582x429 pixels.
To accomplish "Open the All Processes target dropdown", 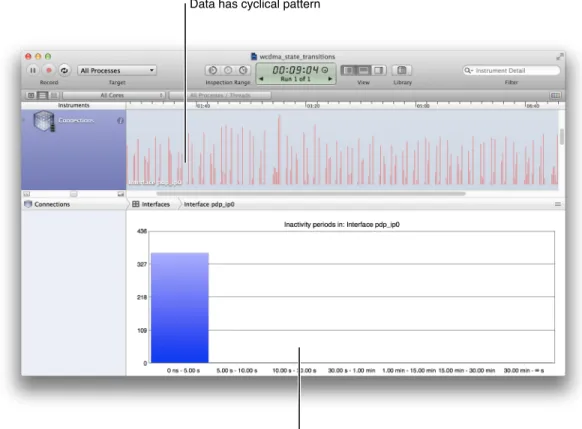I will tap(117, 71).
